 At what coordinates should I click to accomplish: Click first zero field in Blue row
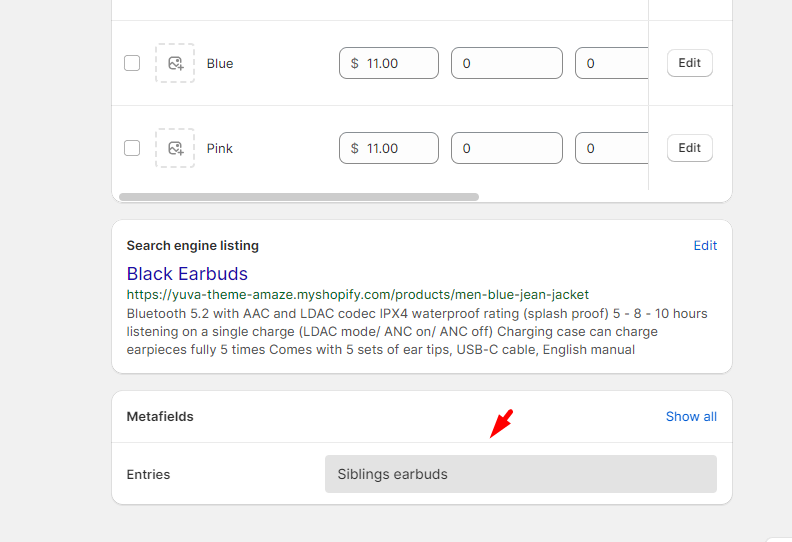point(506,63)
